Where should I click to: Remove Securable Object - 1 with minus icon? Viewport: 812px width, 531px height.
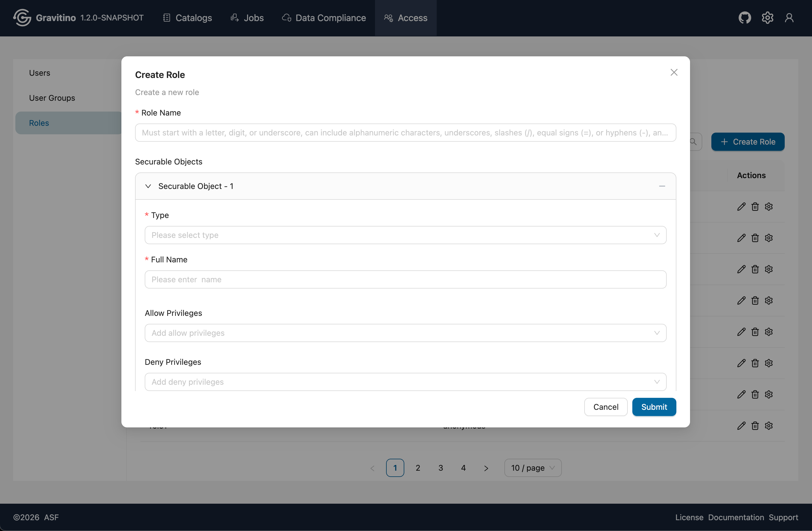pos(662,186)
